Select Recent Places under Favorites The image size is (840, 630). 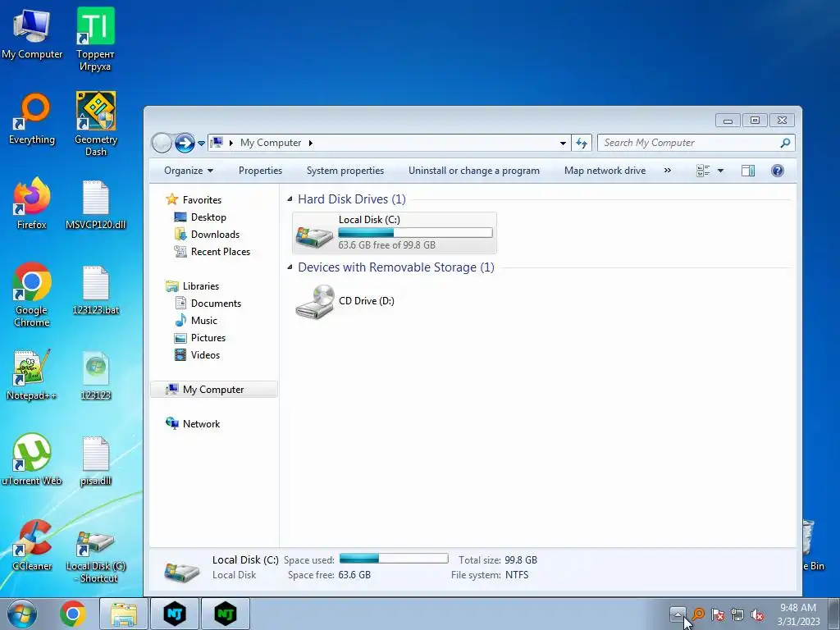point(212,251)
